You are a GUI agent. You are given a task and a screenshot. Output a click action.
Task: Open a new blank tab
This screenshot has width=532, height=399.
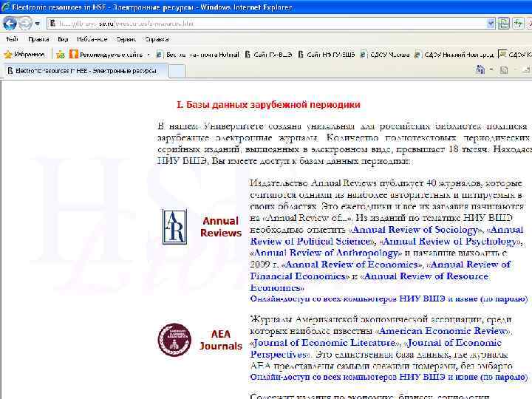tap(177, 71)
